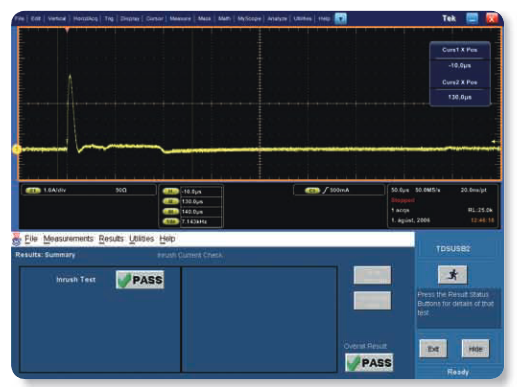Screen dimensions: 517x387
Task: Click the Hide button
Action: point(475,349)
